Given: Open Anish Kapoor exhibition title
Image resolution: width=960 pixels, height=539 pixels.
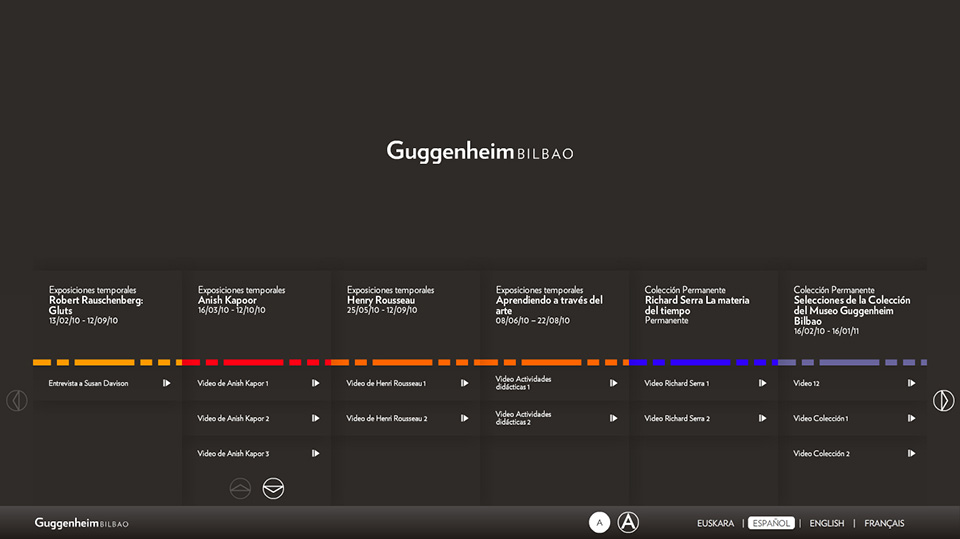Looking at the screenshot, I should (x=227, y=300).
